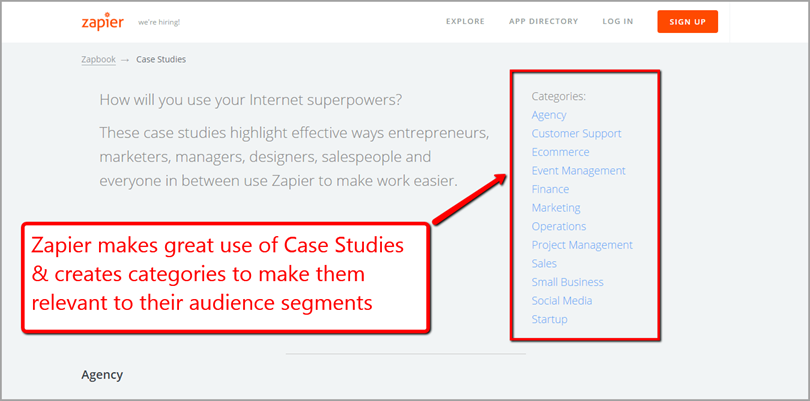Click the "Categories:" label
The width and height of the screenshot is (810, 401).
(x=559, y=96)
